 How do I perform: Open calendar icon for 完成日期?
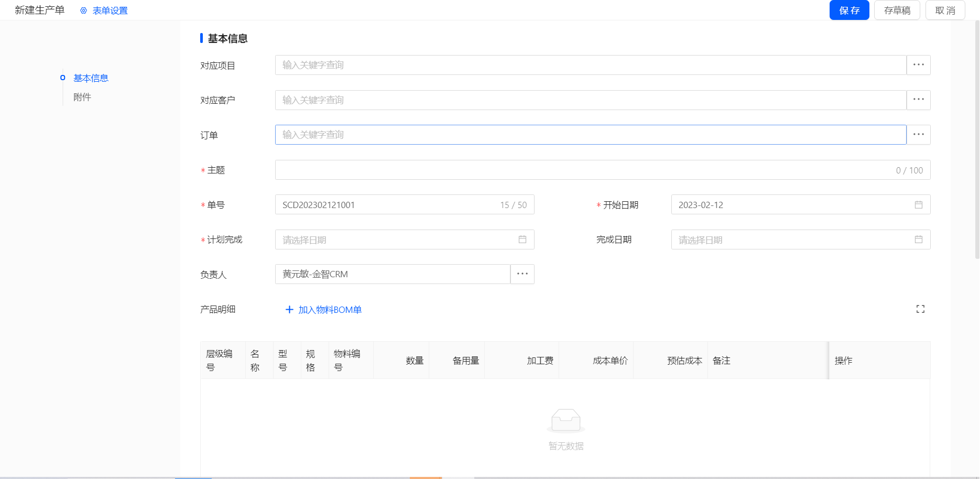[x=919, y=239]
